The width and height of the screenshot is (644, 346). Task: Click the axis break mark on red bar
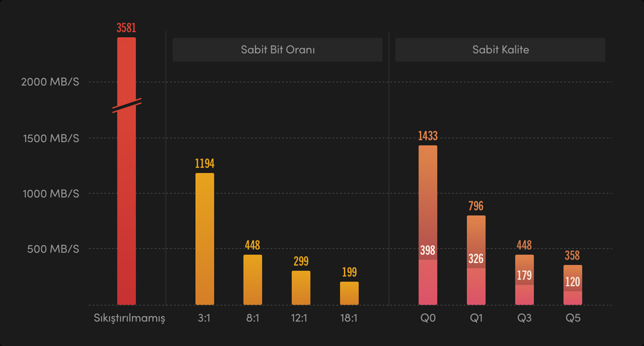[x=127, y=106]
